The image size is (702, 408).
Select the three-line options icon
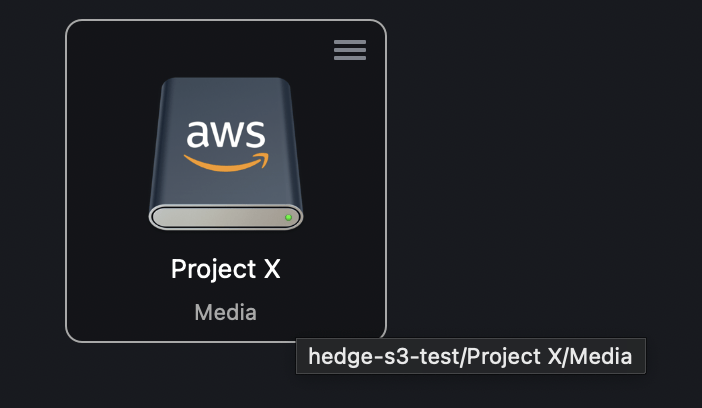pyautogui.click(x=350, y=50)
